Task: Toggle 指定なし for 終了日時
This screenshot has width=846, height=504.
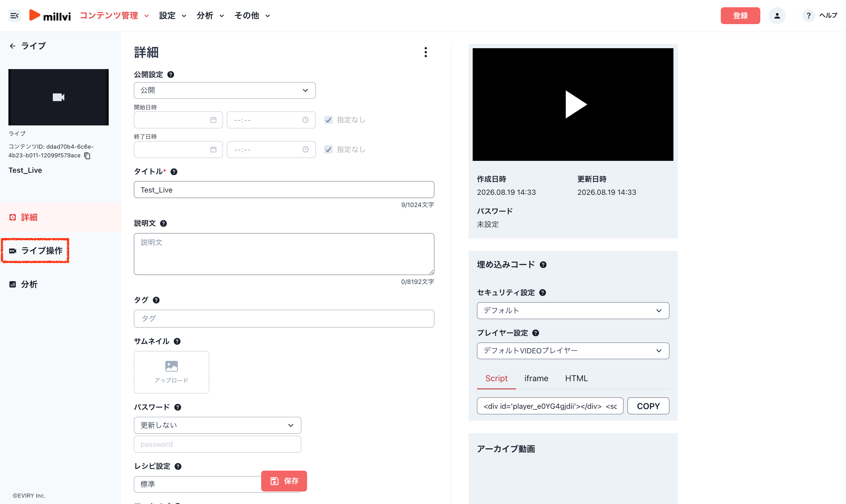Action: (328, 150)
